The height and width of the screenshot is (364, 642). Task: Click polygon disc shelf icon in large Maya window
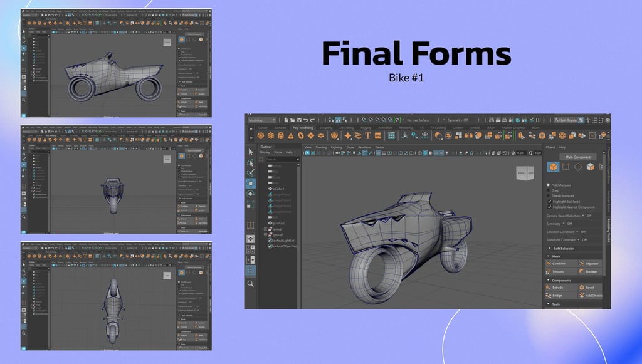pyautogui.click(x=321, y=136)
